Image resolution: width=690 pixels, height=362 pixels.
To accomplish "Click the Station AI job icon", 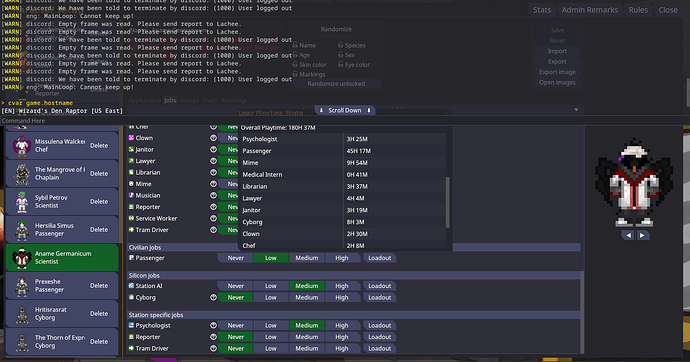I will (x=131, y=285).
